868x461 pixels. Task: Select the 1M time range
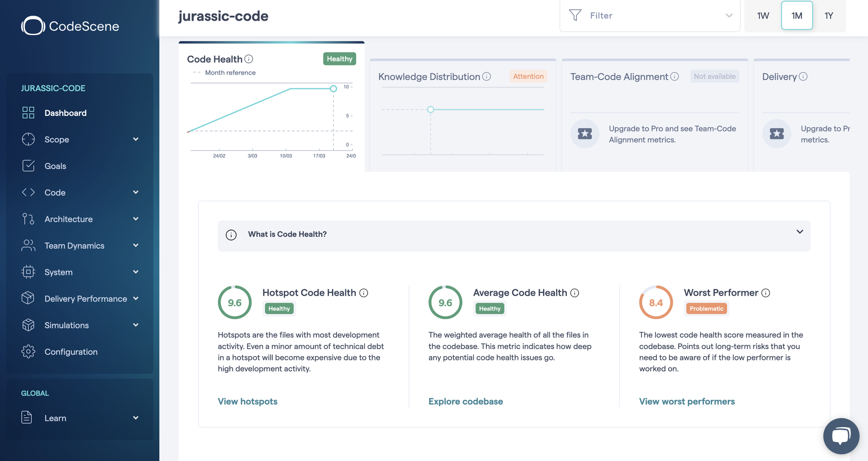point(797,16)
